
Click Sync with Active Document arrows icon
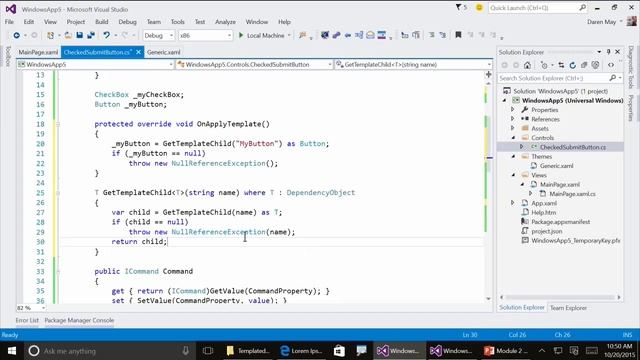561,65
